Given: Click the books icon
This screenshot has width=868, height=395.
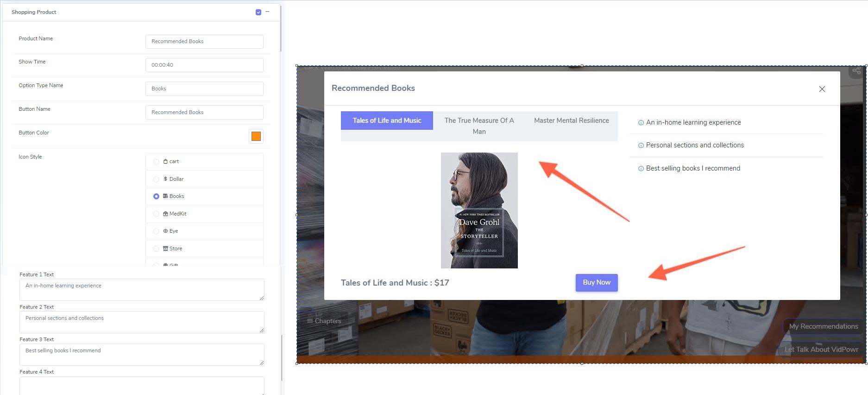Looking at the screenshot, I should [x=165, y=196].
